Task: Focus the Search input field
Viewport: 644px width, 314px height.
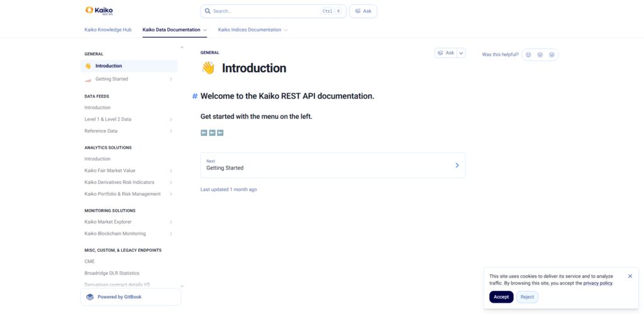Action: click(273, 11)
